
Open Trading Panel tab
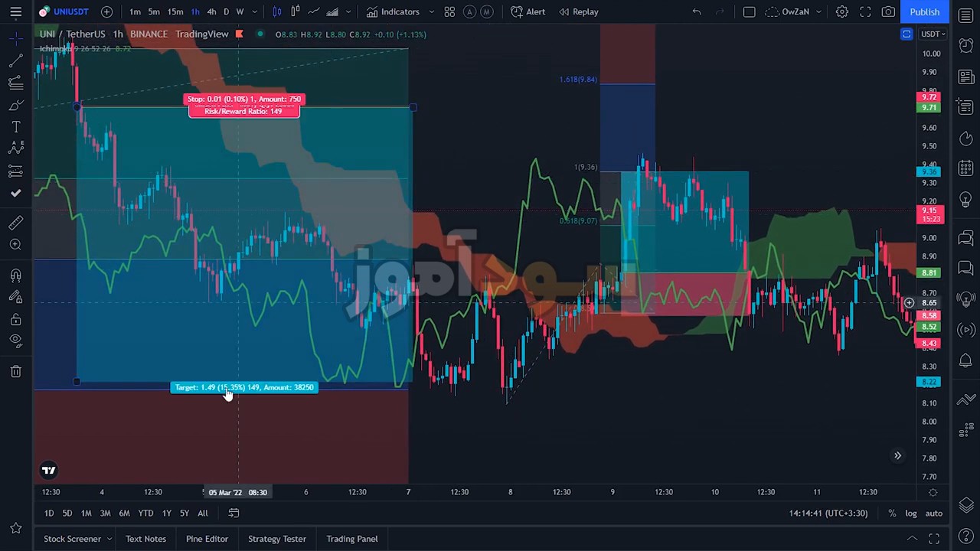pyautogui.click(x=352, y=539)
